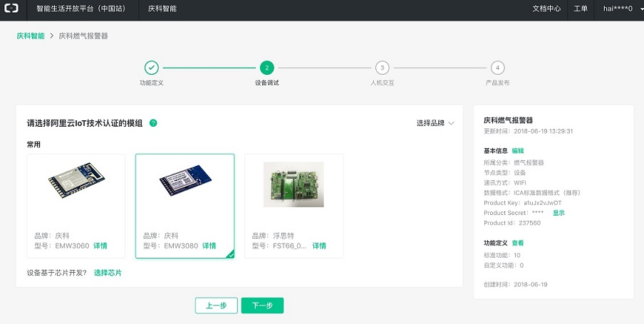This screenshot has height=324, width=644.
Task: Click the 庆科燃气报警器 breadcrumb text
Action: coord(83,36)
